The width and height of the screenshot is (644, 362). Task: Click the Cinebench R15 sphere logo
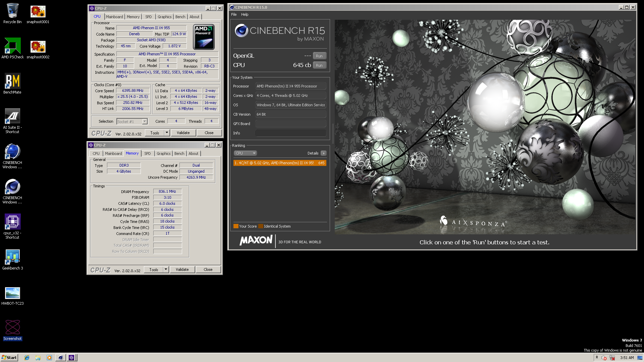point(241,31)
